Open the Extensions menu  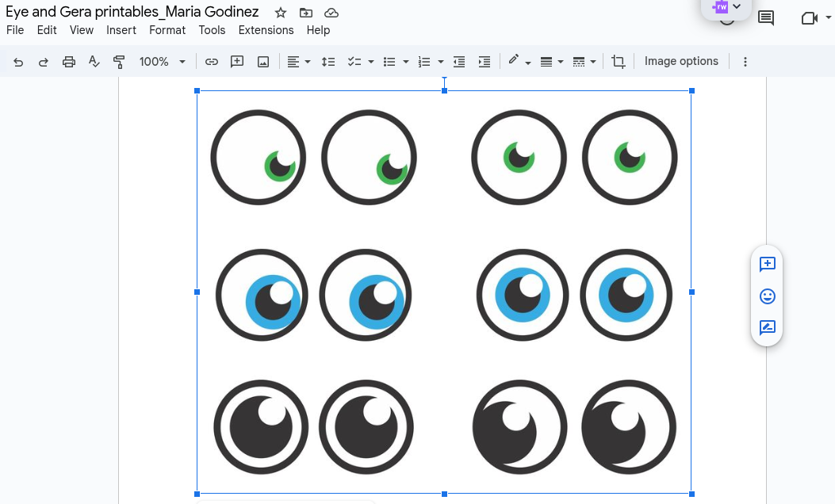266,30
